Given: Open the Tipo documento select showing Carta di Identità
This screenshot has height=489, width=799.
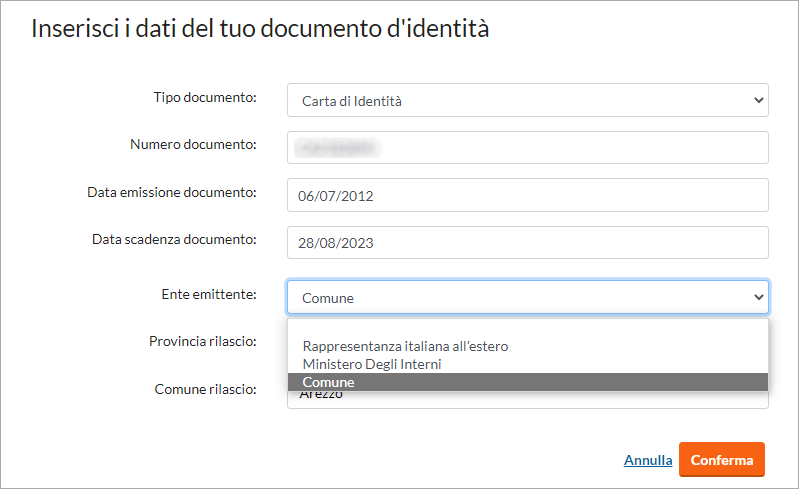Looking at the screenshot, I should pyautogui.click(x=527, y=100).
